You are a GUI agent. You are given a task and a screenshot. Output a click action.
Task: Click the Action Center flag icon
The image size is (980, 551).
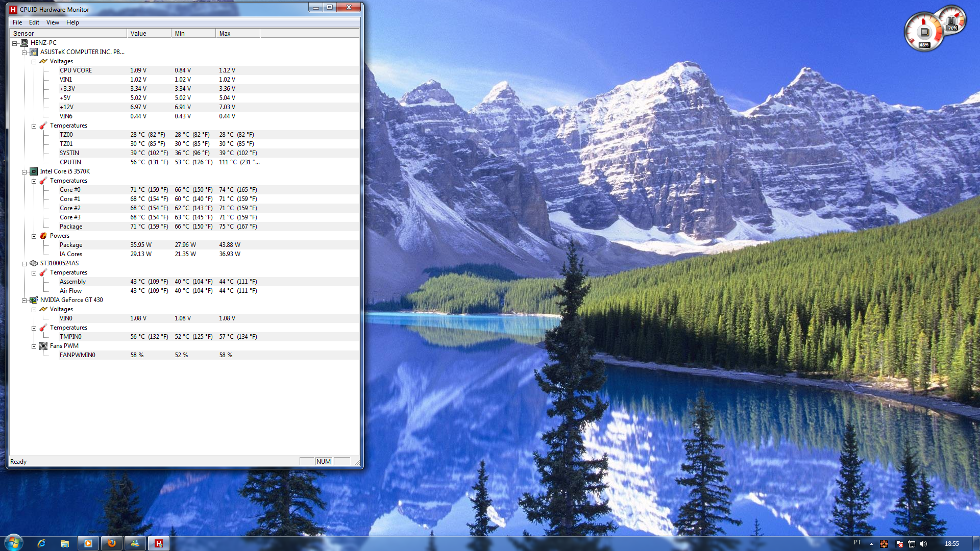point(899,544)
